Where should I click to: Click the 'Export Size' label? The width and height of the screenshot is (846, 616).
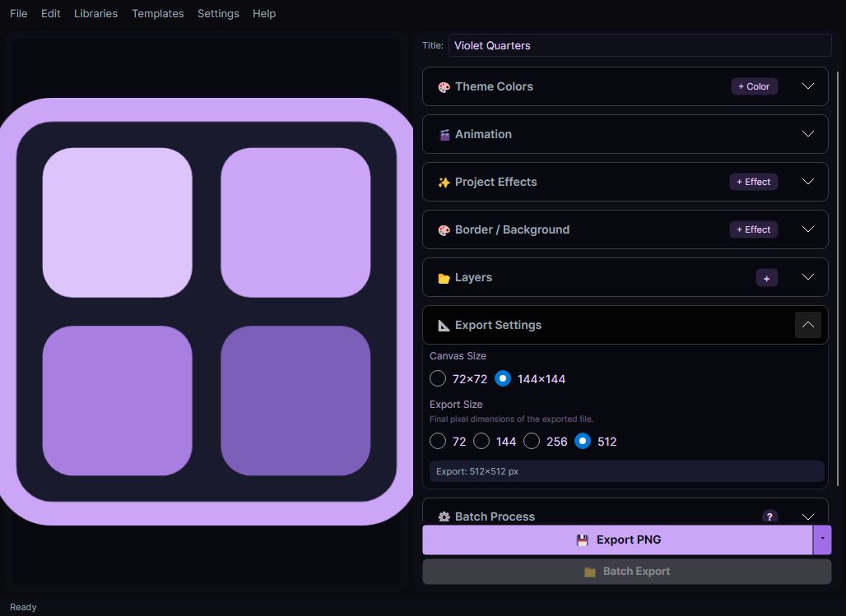456,404
